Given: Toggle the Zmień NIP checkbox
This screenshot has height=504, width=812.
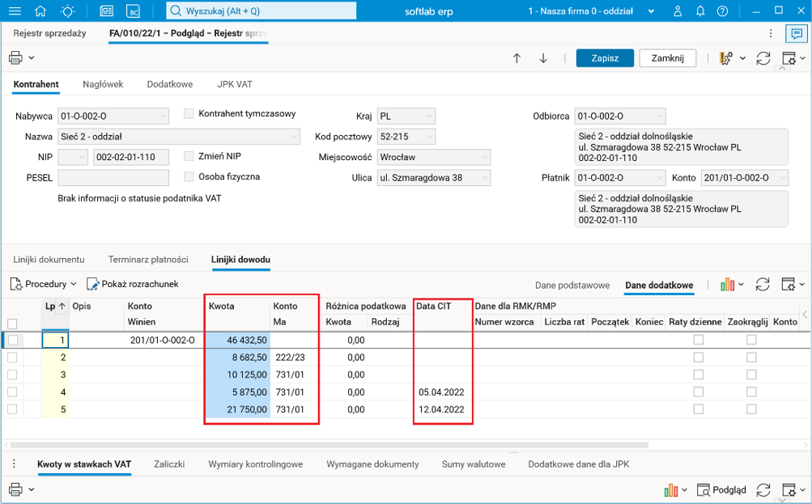Looking at the screenshot, I should (189, 156).
